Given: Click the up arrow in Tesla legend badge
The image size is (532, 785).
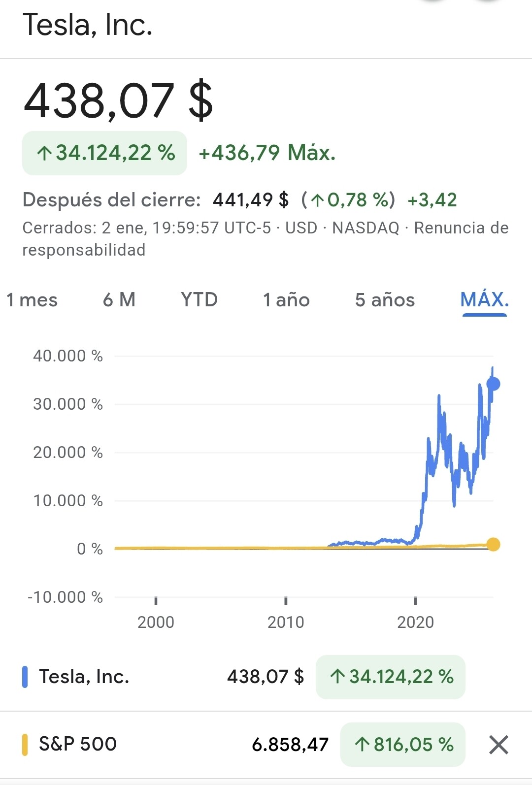Looking at the screenshot, I should tap(337, 677).
